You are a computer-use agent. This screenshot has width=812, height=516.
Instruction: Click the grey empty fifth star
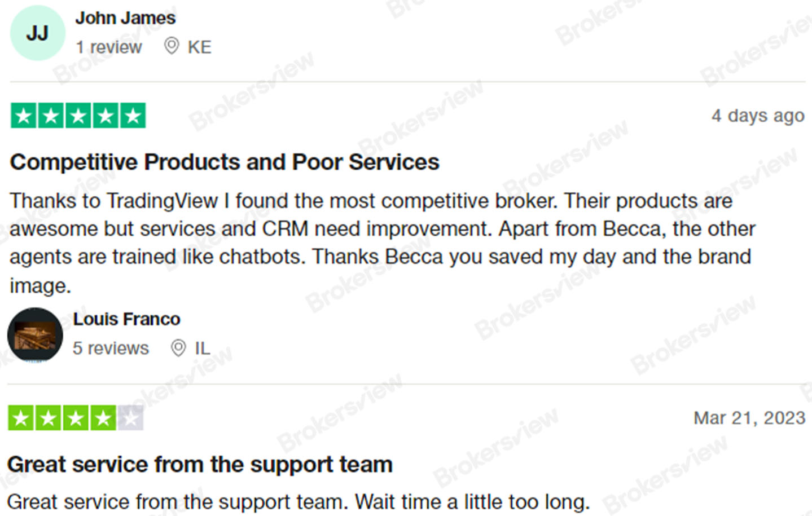click(130, 418)
